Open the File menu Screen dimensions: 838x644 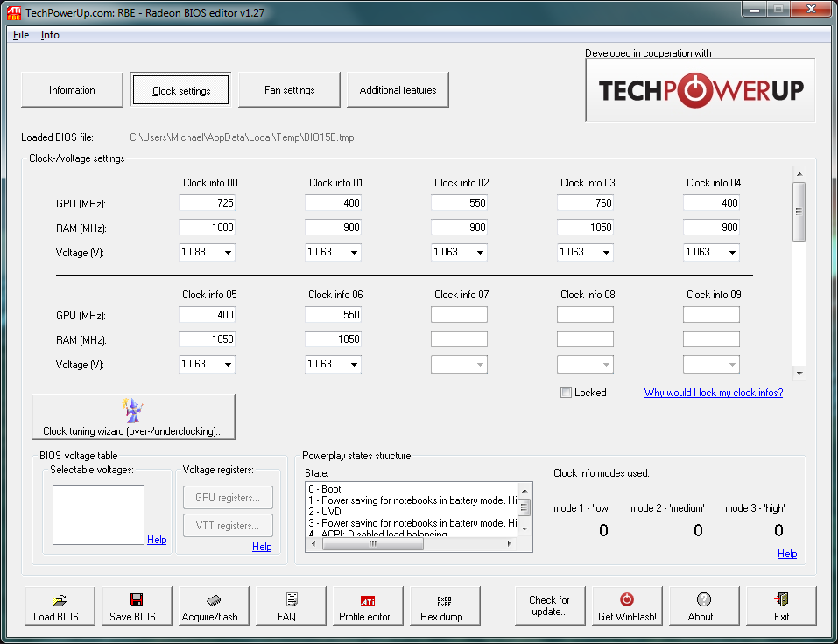[x=21, y=35]
